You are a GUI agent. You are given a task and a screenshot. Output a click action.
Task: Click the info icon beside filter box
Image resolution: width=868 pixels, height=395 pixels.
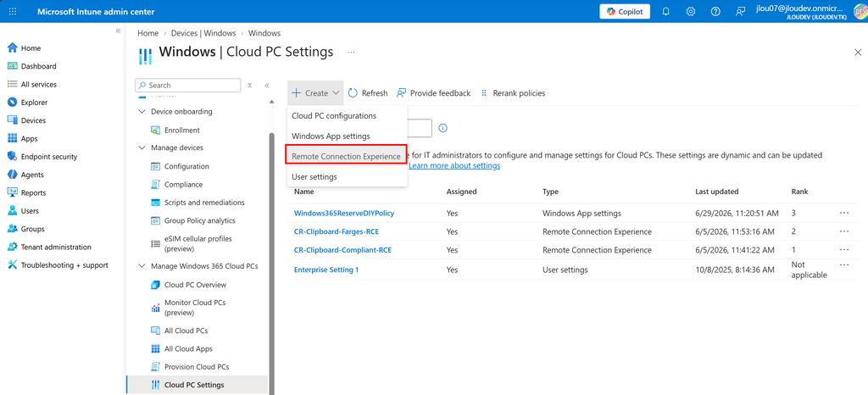pos(442,128)
